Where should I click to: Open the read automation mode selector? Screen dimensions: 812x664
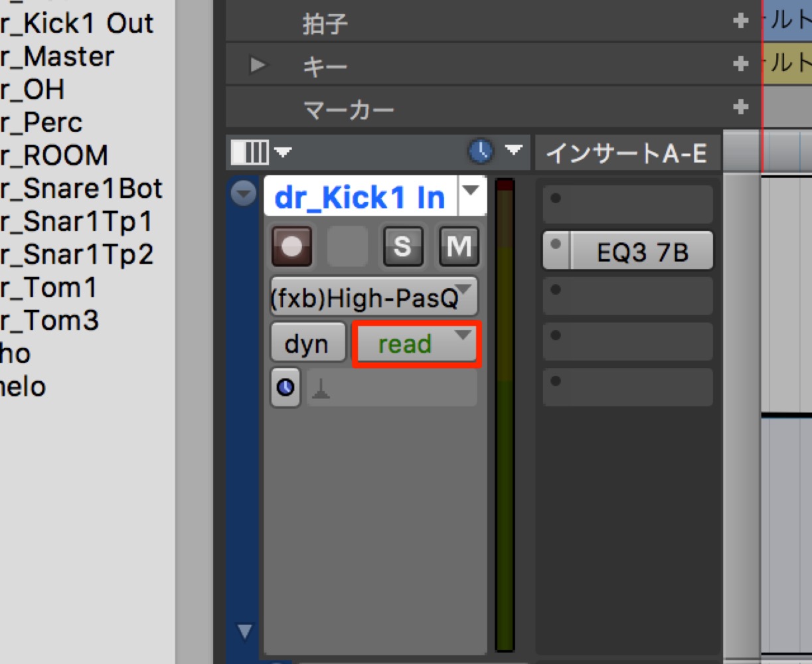click(x=416, y=343)
